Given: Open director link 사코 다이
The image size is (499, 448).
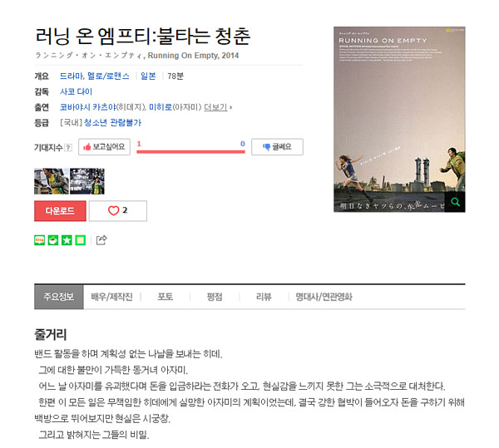Looking at the screenshot, I should [x=76, y=91].
